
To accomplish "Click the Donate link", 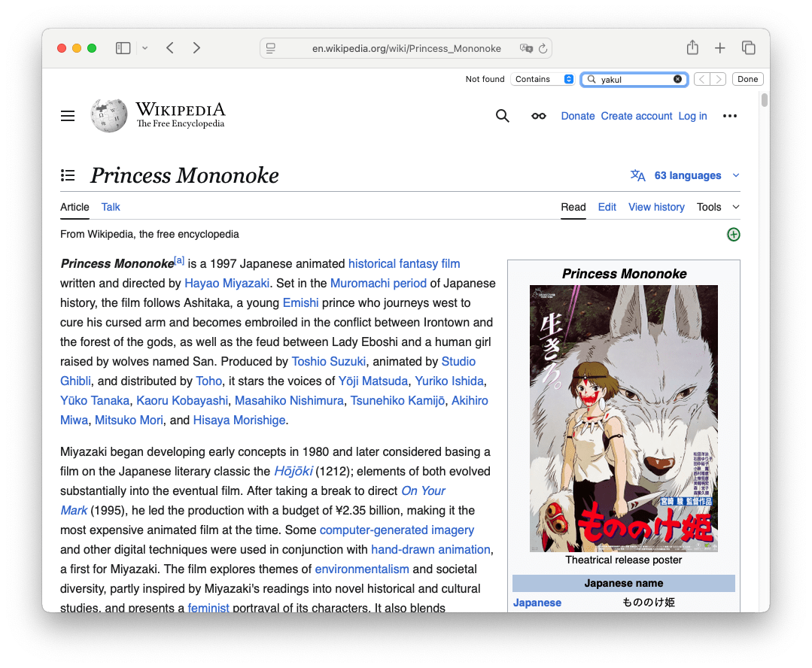I will click(x=578, y=116).
